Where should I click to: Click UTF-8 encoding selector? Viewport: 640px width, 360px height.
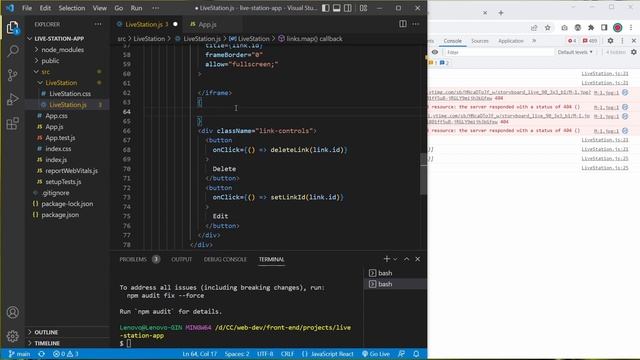[265, 354]
